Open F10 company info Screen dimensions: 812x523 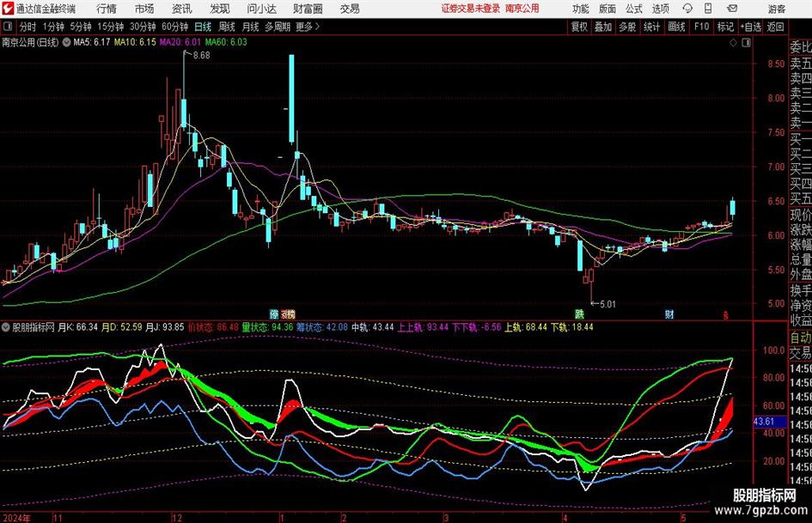click(701, 27)
